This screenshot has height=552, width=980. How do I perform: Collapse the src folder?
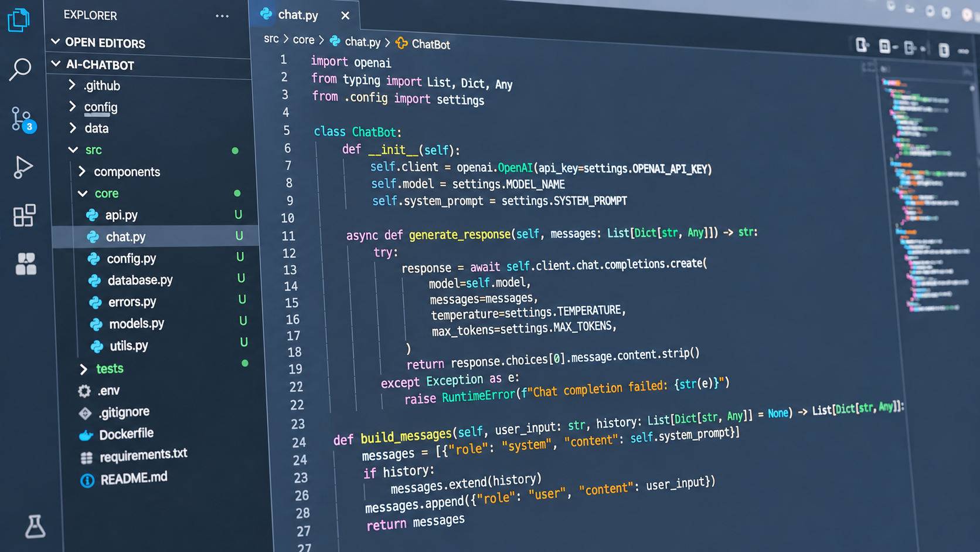pyautogui.click(x=73, y=150)
